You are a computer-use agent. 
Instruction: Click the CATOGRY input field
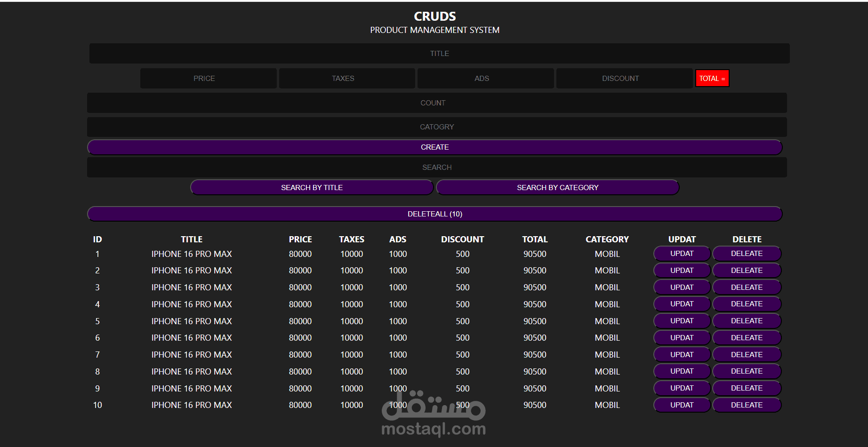[437, 127]
